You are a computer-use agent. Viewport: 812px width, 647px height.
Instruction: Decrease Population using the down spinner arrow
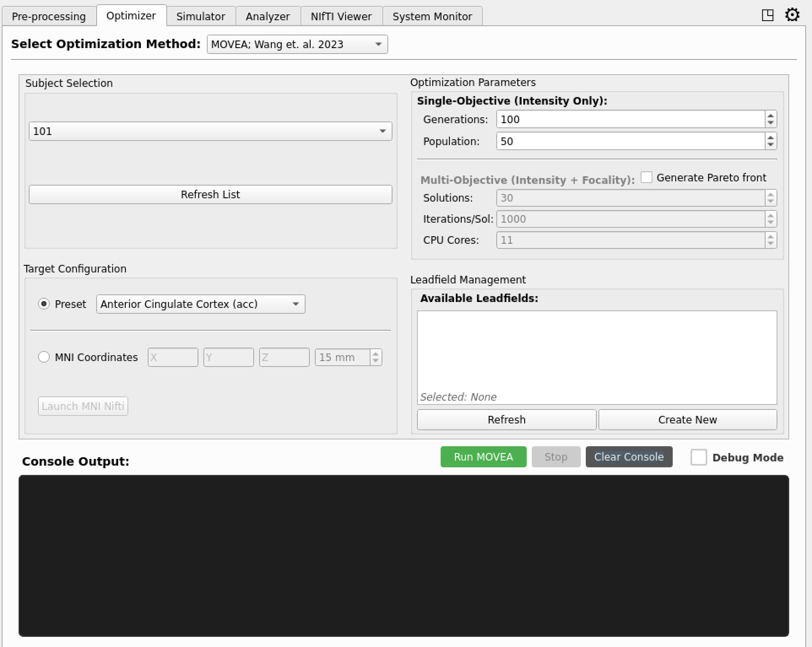[769, 145]
